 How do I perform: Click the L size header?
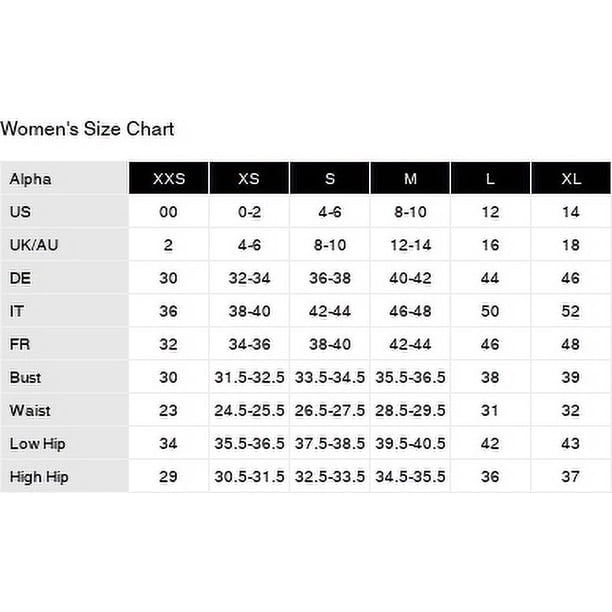[x=491, y=178]
